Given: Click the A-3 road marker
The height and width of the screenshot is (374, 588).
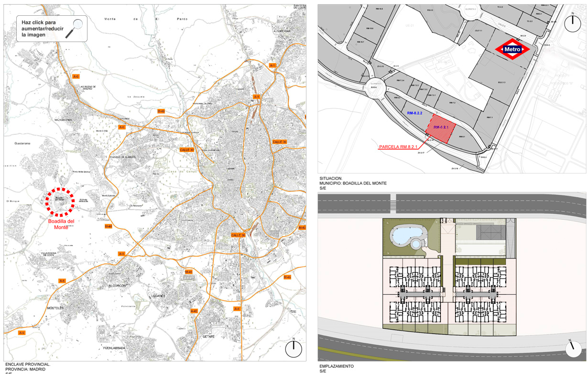Looking at the screenshot, I should tap(121, 254).
